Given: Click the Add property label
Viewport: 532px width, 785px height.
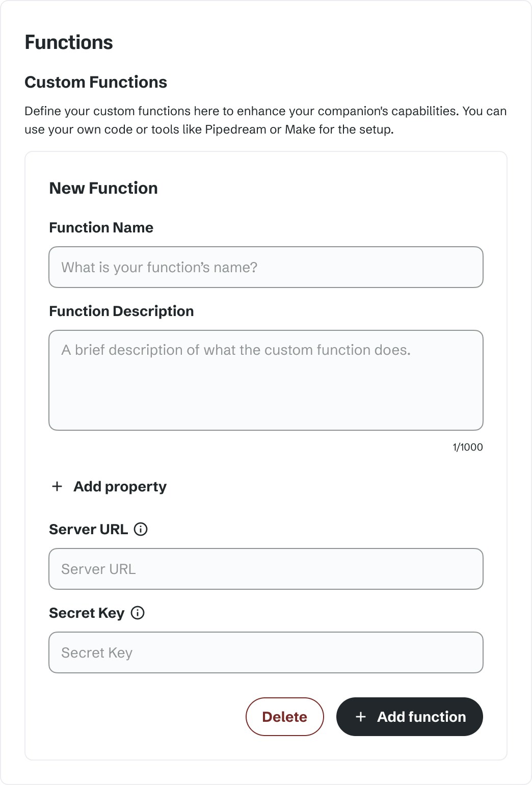Looking at the screenshot, I should pos(120,487).
